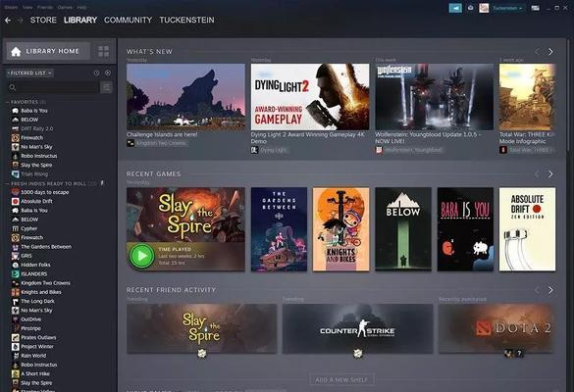Sort library by recent activity clock icon

click(96, 73)
